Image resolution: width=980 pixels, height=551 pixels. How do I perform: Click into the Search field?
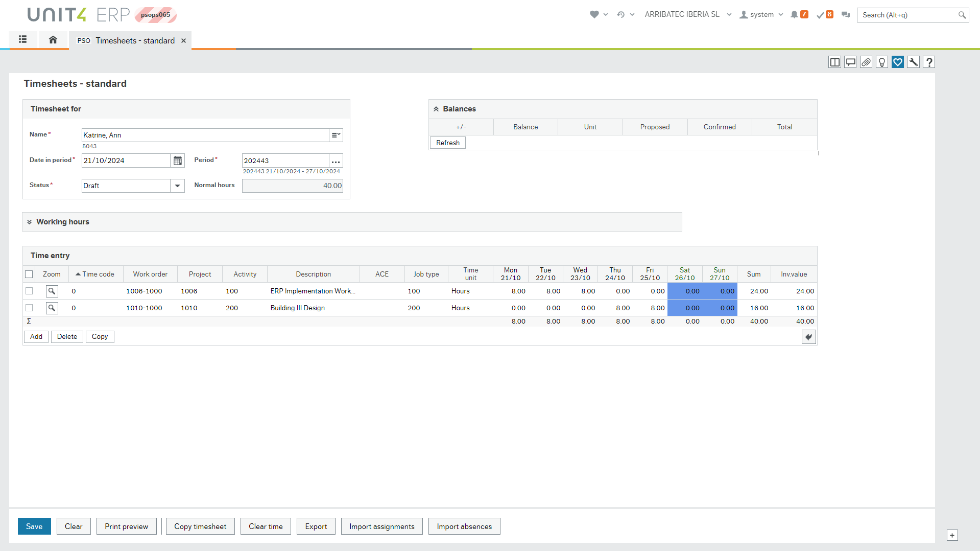(x=908, y=15)
